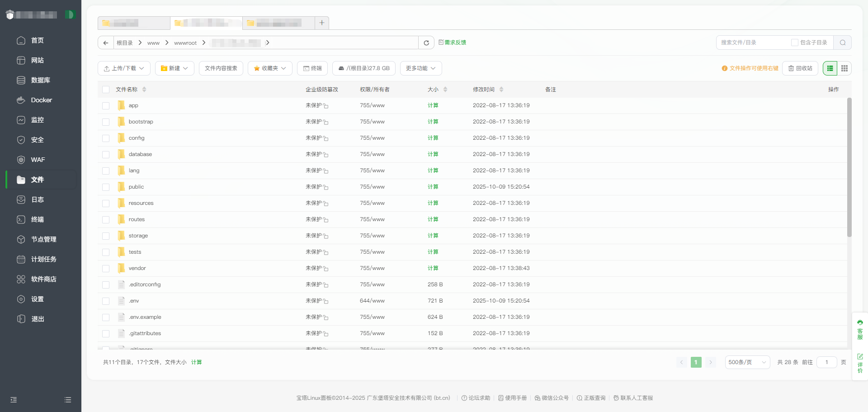Open the 更多功能 dropdown
868x412 pixels.
click(420, 68)
